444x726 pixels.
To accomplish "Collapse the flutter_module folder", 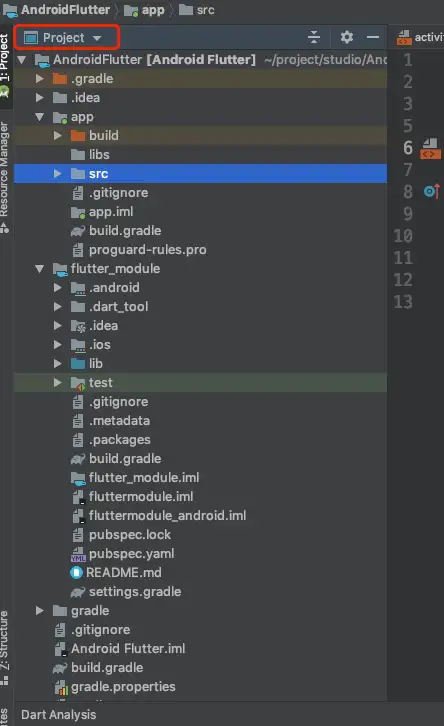I will pyautogui.click(x=40, y=269).
